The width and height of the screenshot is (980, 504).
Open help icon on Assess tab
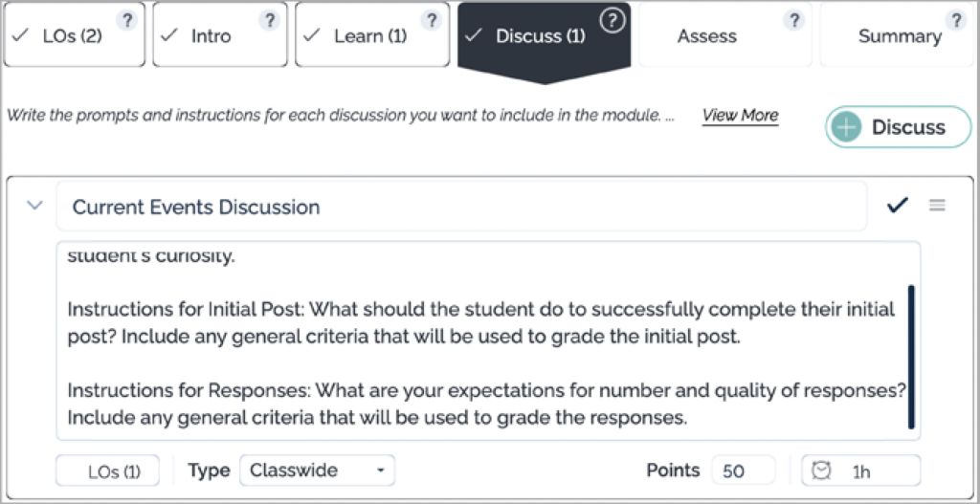pos(793,21)
